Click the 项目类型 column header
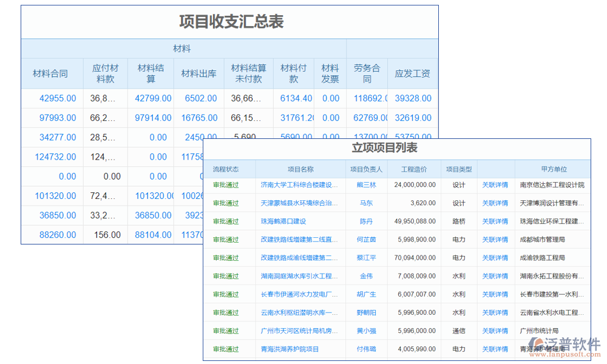Viewport: 607px width, 364px height. click(x=458, y=169)
